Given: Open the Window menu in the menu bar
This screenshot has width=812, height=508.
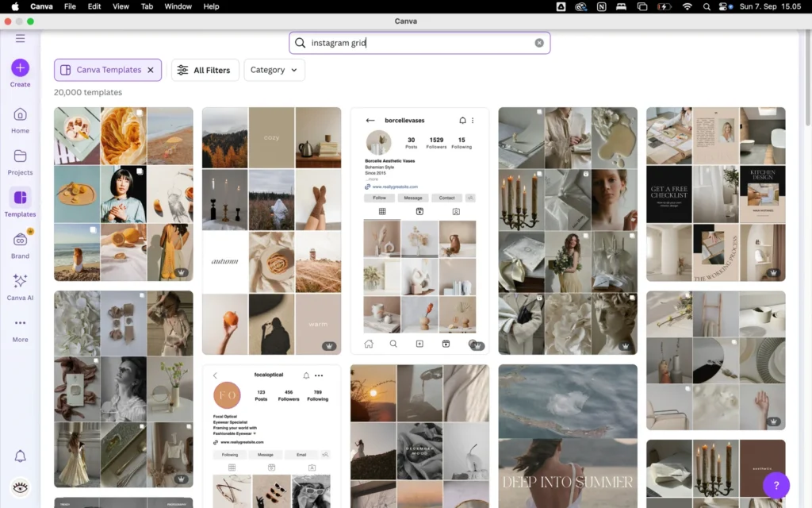Looking at the screenshot, I should click(x=178, y=6).
